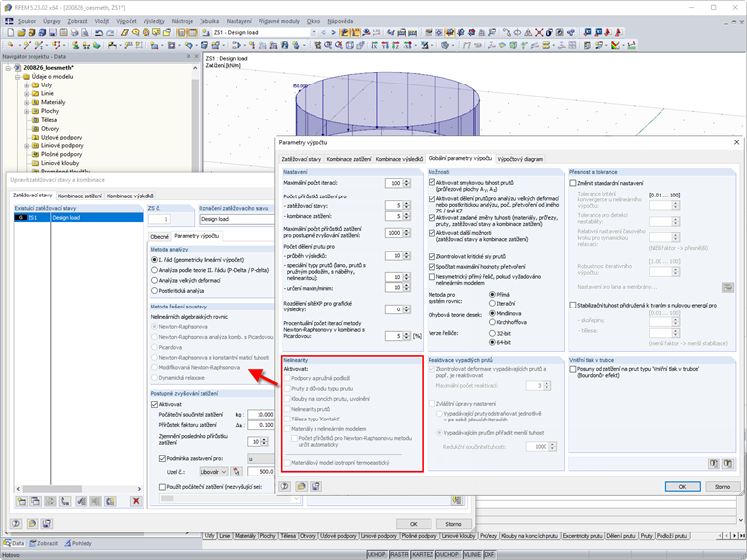This screenshot has width=747, height=560.
Task: Select Kirchhoffova plate theory radio button
Action: pyautogui.click(x=492, y=322)
